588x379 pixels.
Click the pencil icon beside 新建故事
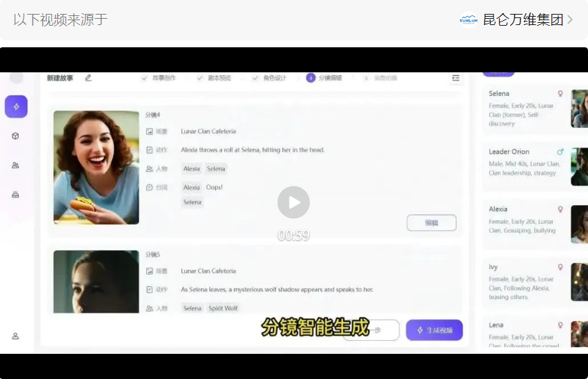88,78
